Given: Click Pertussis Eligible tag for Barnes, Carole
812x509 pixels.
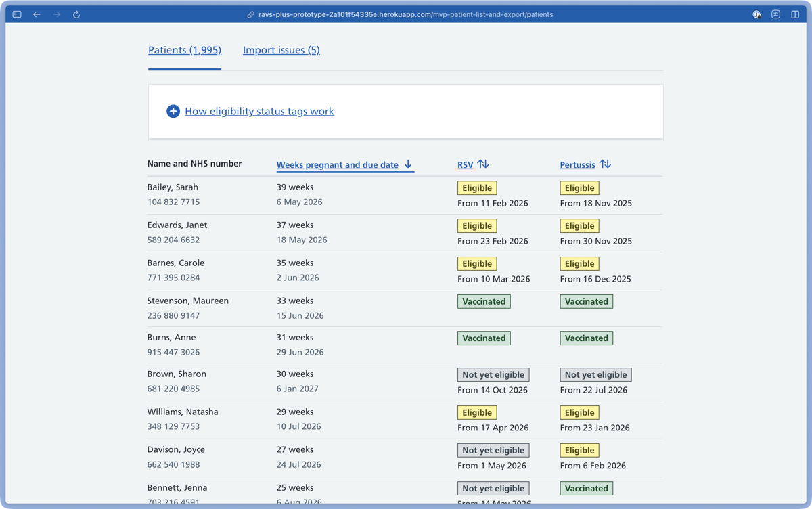Looking at the screenshot, I should coord(580,264).
